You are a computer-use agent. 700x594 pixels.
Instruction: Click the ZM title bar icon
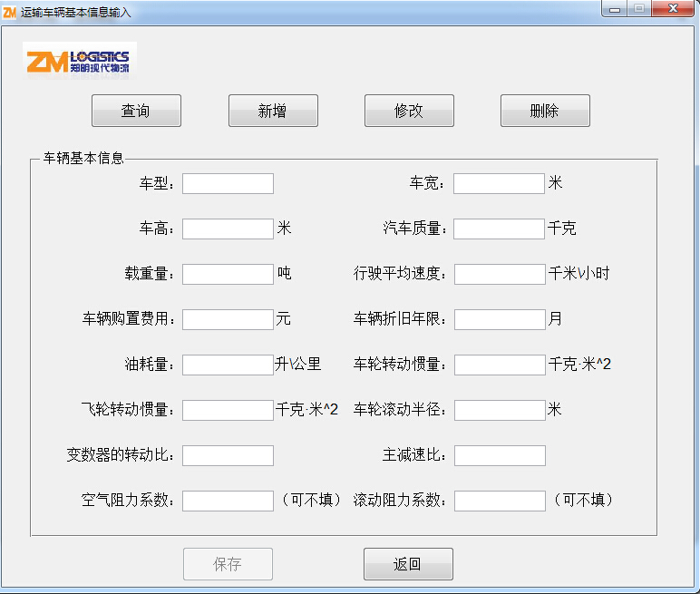(x=9, y=12)
